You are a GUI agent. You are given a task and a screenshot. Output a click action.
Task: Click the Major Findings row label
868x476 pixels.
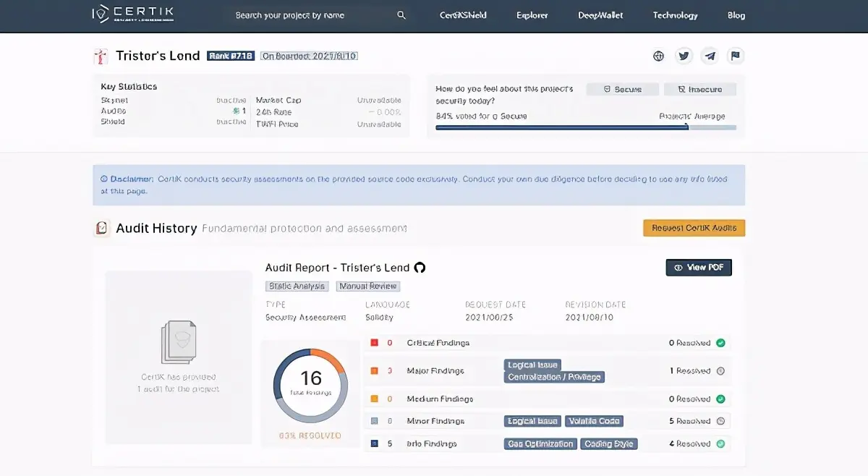[435, 371]
